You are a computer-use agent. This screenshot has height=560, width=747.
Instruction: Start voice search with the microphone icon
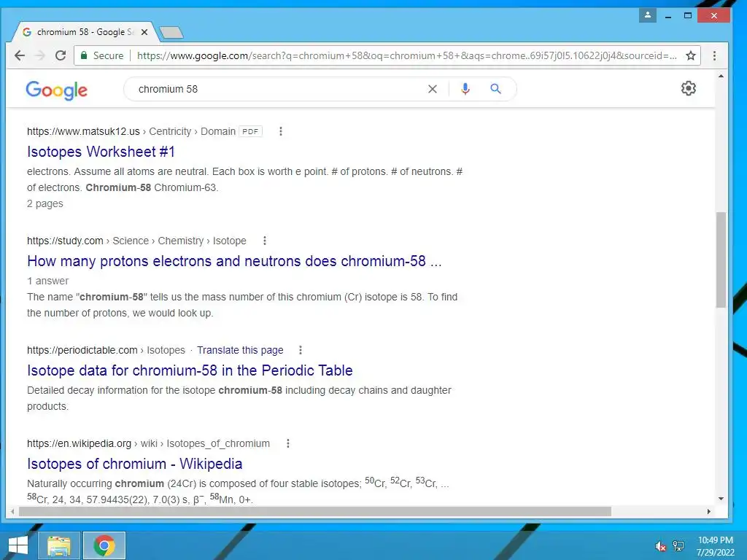coord(465,89)
